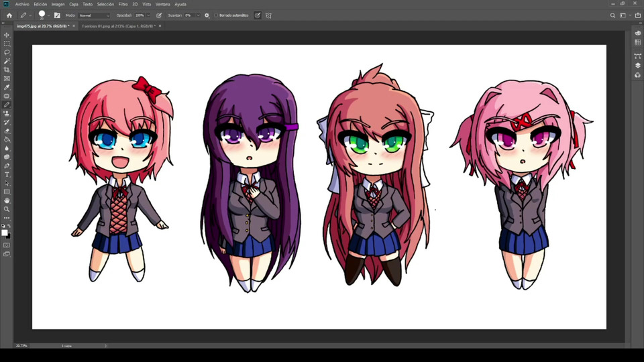
Task: Select the Eraser tool
Action: coord(7,131)
